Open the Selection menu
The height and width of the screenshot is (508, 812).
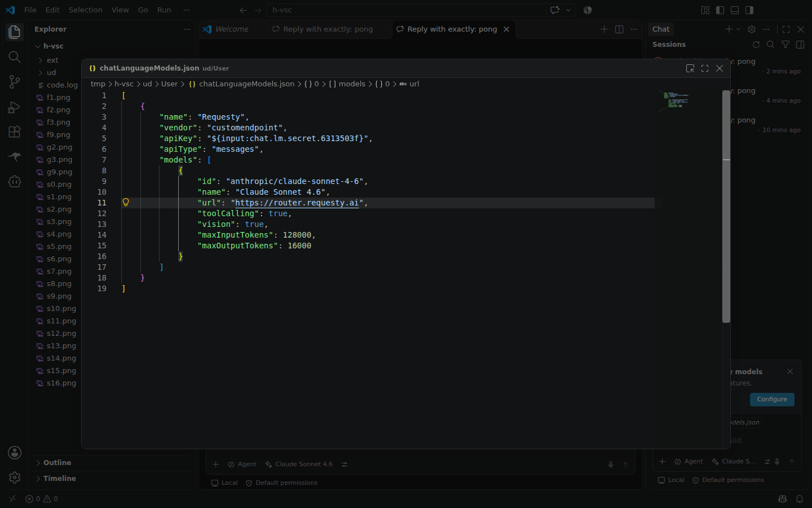(x=86, y=10)
